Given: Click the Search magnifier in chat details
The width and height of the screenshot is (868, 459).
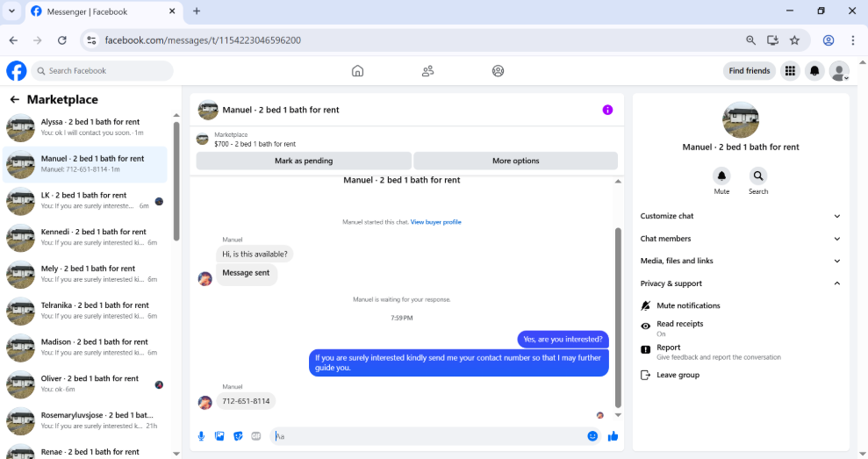Looking at the screenshot, I should [x=758, y=176].
